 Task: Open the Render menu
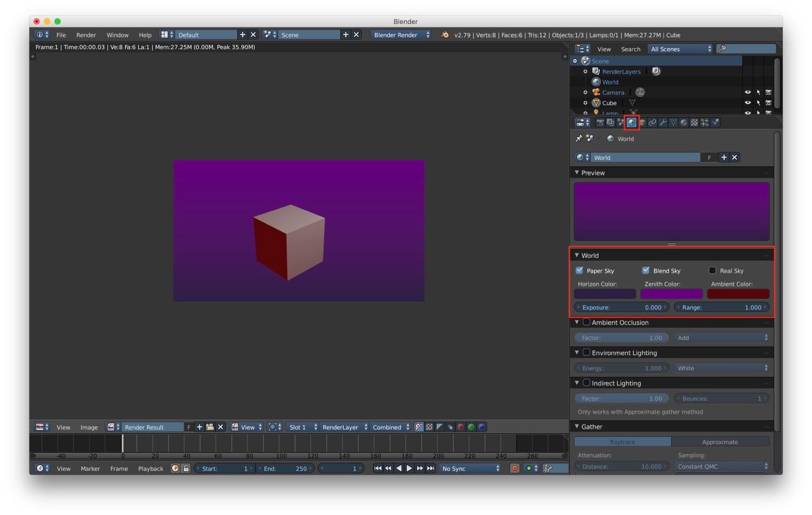(86, 35)
